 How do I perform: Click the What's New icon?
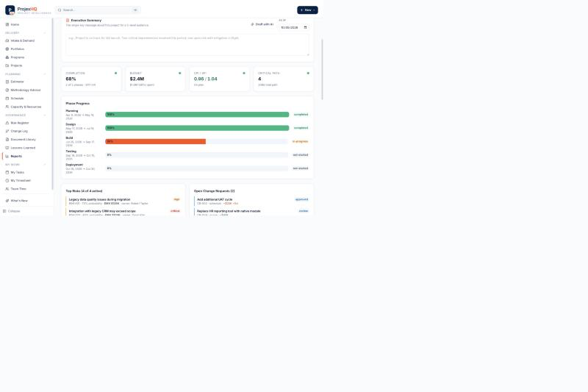(x=7, y=201)
